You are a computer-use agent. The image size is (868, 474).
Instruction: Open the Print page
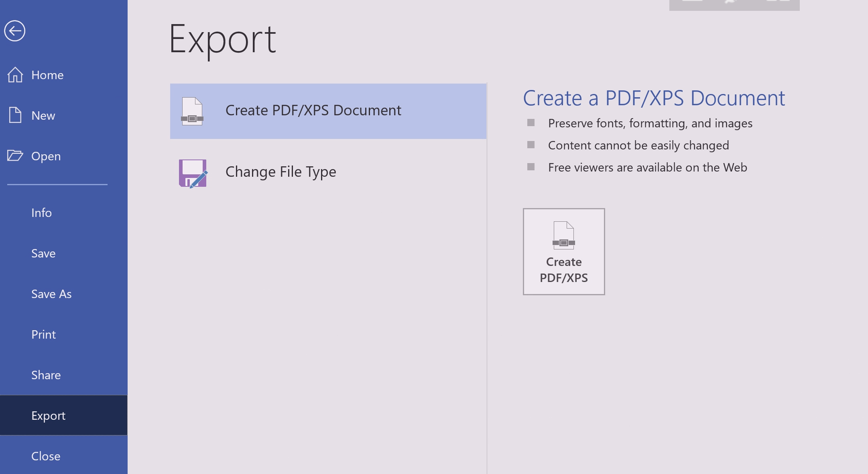(x=64, y=335)
